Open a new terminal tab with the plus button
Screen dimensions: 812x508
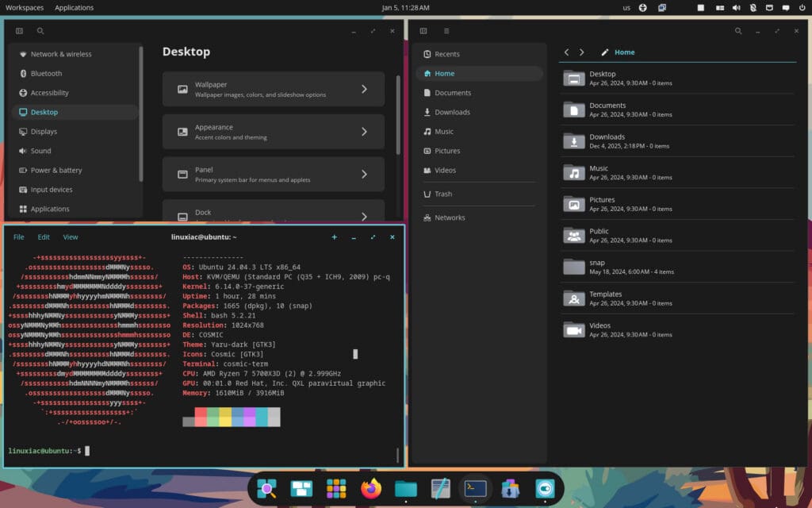[334, 237]
